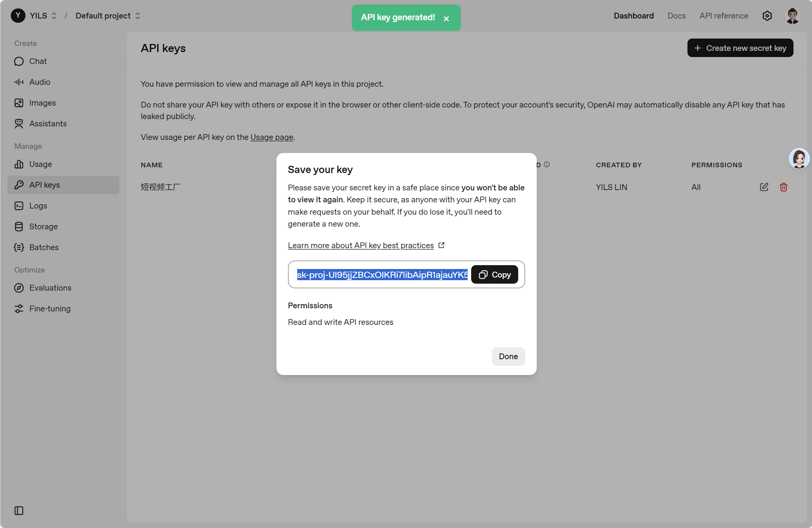
Task: Click the Save your key heading
Action: (x=320, y=170)
